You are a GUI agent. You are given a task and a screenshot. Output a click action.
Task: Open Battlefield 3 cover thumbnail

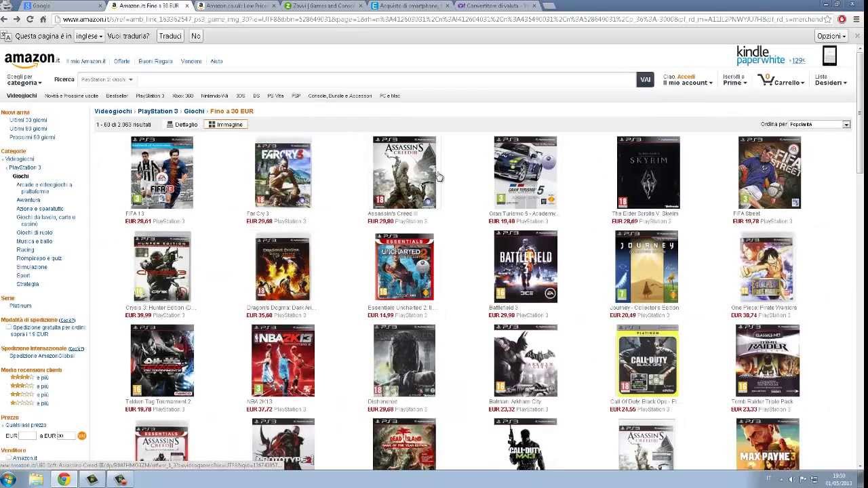coord(526,266)
